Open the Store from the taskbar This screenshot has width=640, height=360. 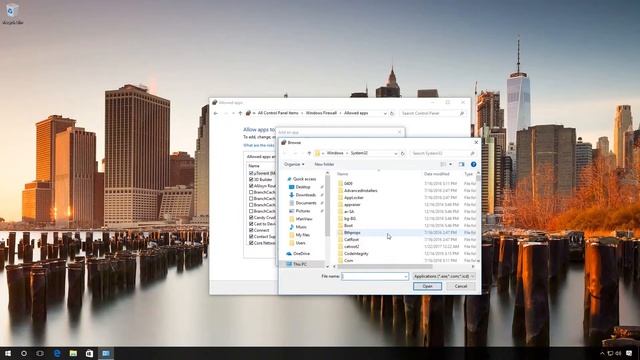tap(89, 353)
